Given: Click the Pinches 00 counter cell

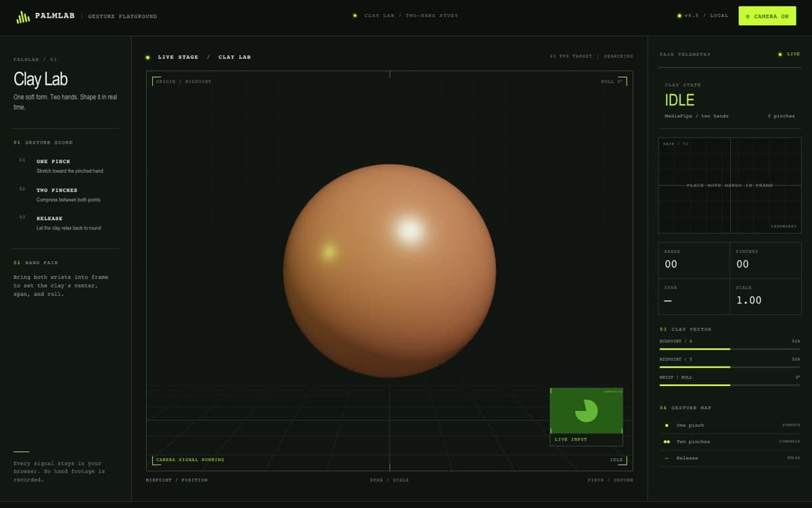Looking at the screenshot, I should tap(765, 260).
